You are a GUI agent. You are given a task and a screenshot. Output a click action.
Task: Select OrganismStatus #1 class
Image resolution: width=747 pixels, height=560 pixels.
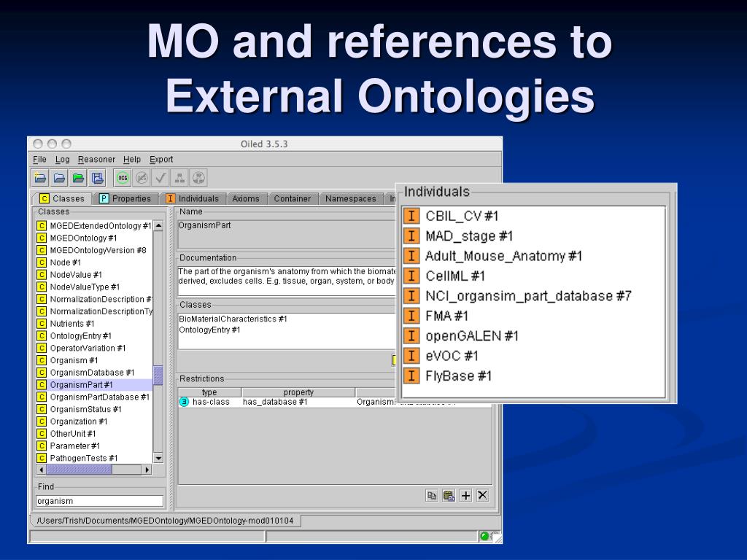click(85, 410)
